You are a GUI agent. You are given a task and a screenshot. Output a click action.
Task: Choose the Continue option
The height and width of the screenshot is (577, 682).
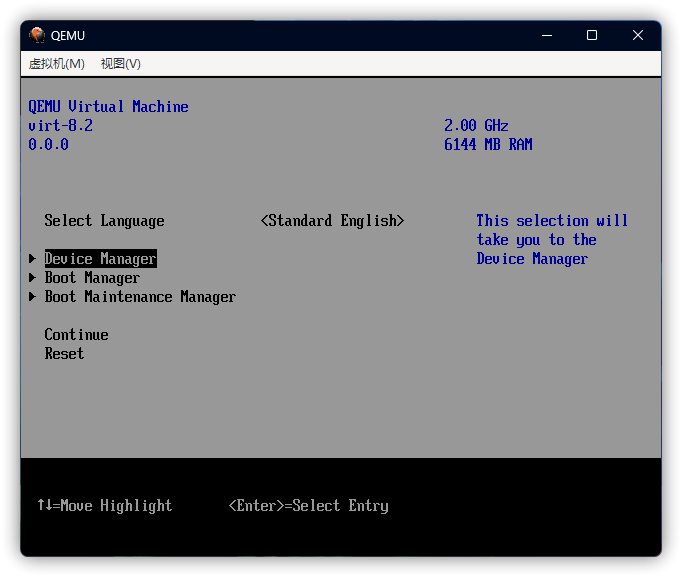[77, 335]
